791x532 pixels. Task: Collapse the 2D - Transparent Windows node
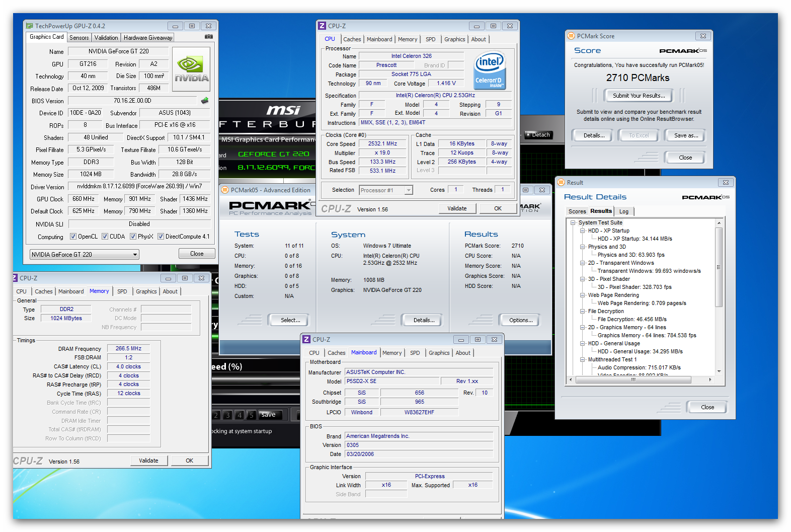coord(582,263)
